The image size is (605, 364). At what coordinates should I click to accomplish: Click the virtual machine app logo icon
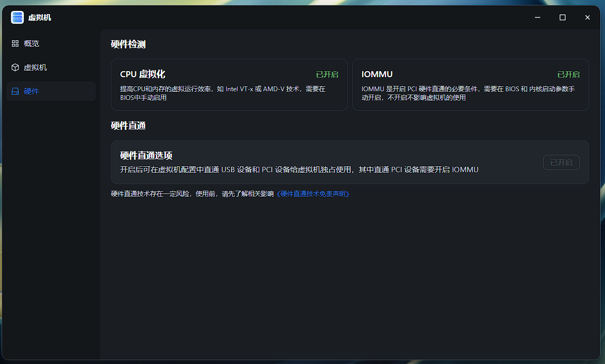(x=17, y=17)
